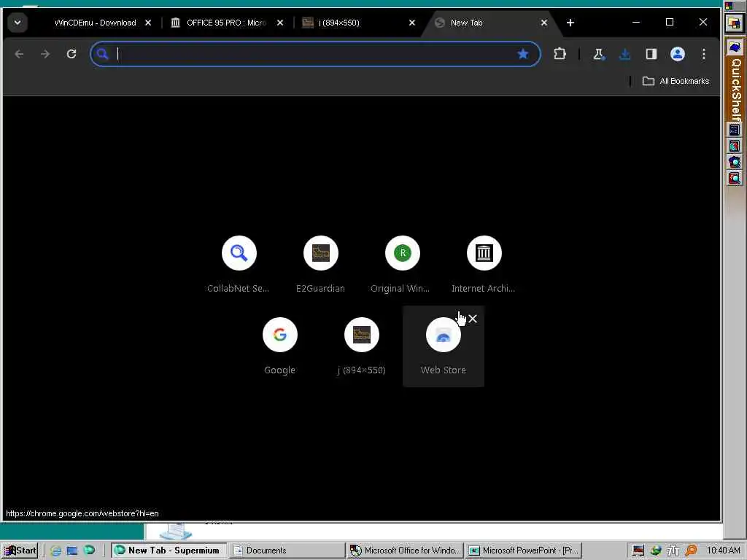Open the j (894×550) shortcut tile
747x560 pixels.
pos(362,346)
